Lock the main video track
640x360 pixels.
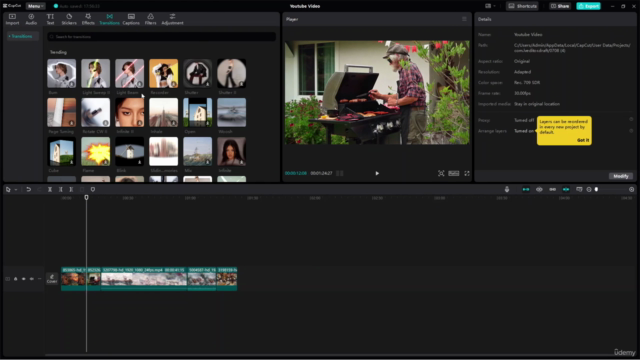16,279
